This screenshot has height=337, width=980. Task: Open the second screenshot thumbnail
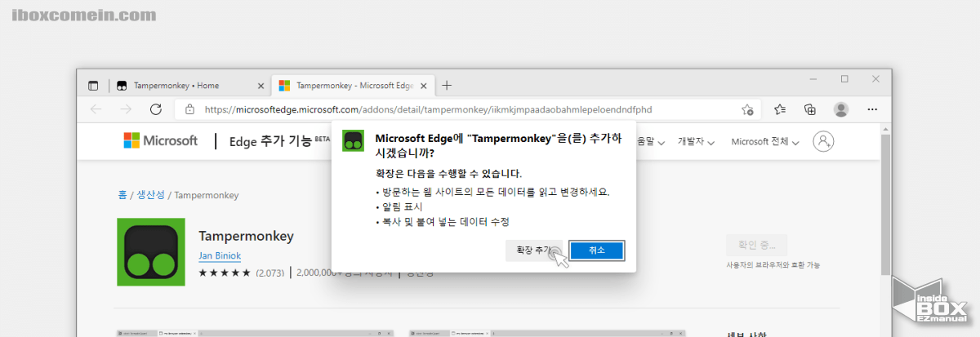(x=547, y=333)
